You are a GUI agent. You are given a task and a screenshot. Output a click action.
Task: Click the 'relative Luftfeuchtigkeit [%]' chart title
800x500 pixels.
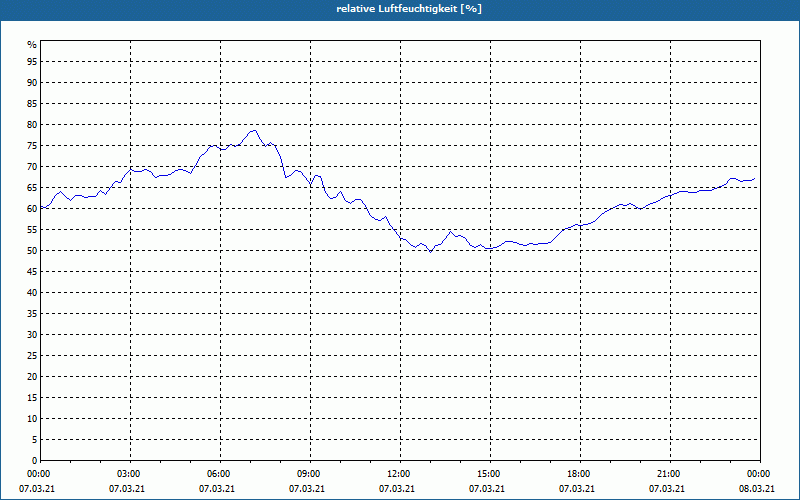409,9
